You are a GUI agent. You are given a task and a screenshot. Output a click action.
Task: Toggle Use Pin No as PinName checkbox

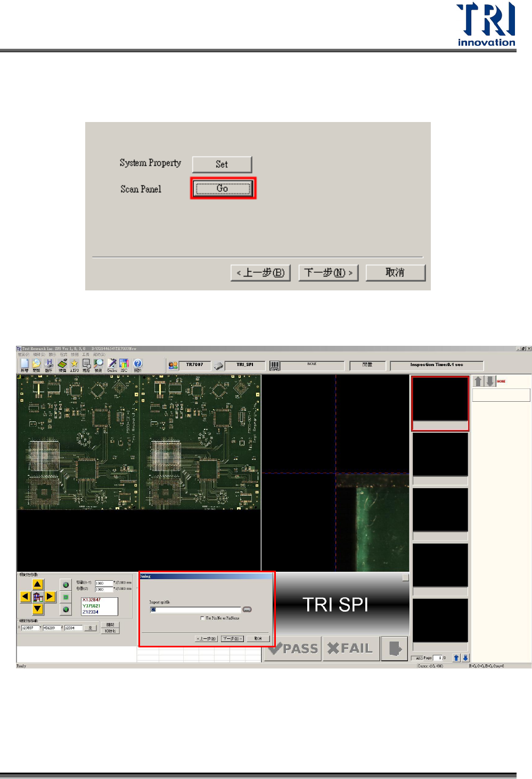202,618
